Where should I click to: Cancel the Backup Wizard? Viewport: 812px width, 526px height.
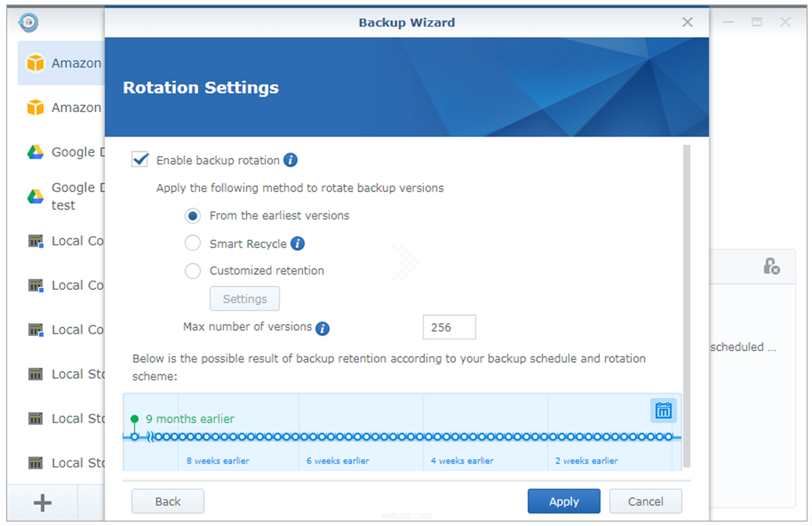[x=645, y=502]
